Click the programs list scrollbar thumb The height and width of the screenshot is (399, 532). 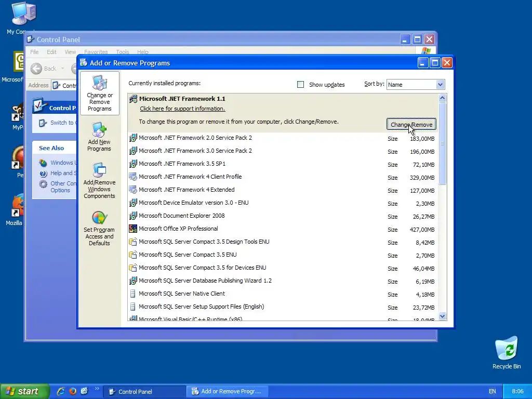(x=442, y=143)
